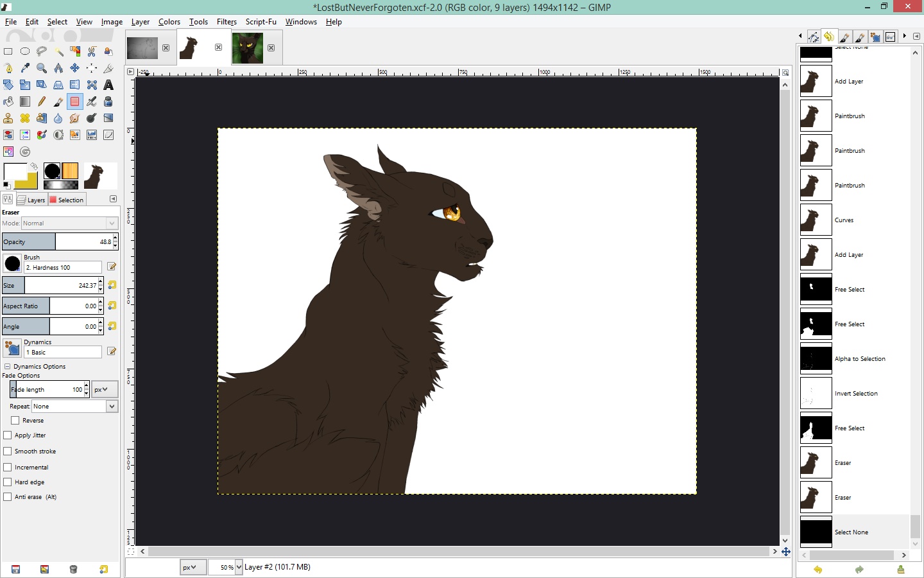Swap foreground and background colors
This screenshot has height=578, width=924.
point(33,166)
